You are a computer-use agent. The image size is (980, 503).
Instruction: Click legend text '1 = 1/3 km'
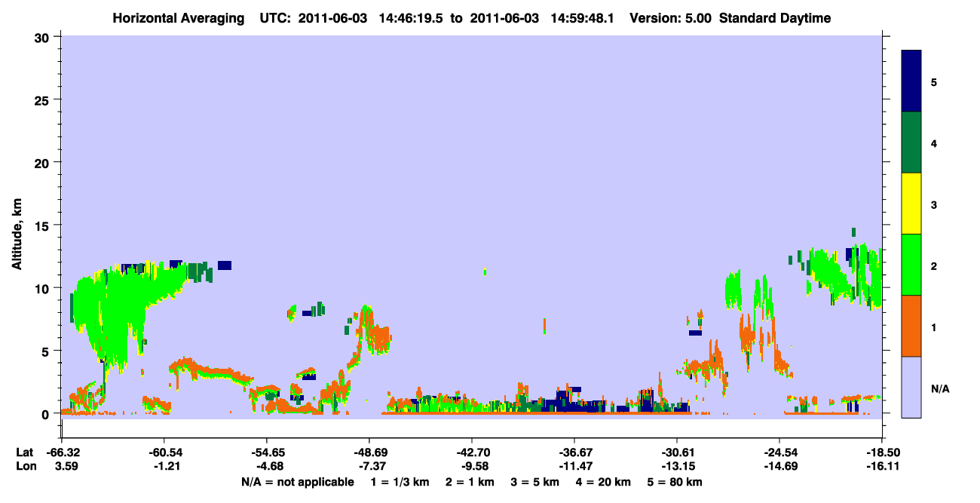pos(401,482)
